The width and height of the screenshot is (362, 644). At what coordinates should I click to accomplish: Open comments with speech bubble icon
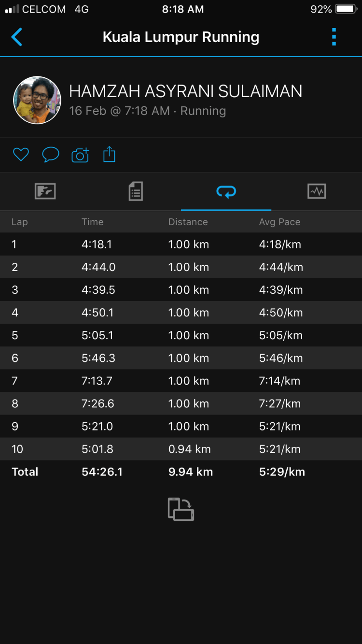coord(51,155)
